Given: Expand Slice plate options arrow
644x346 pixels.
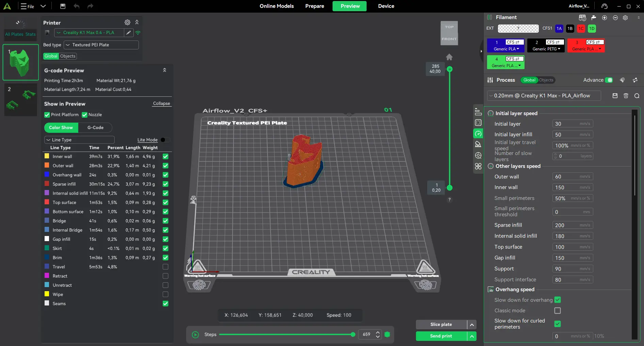Looking at the screenshot, I should click(x=472, y=325).
